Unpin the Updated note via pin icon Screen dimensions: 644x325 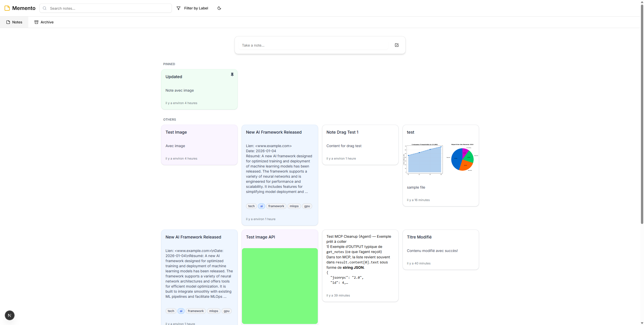pos(232,75)
